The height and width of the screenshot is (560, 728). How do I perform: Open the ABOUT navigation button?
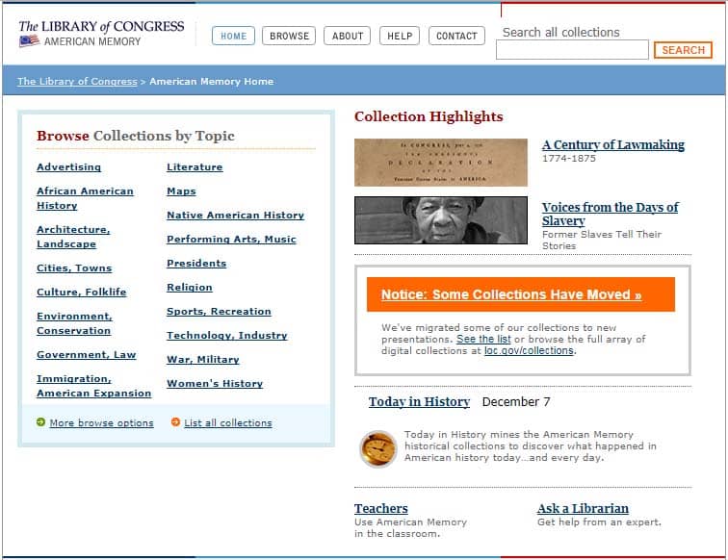tap(348, 36)
